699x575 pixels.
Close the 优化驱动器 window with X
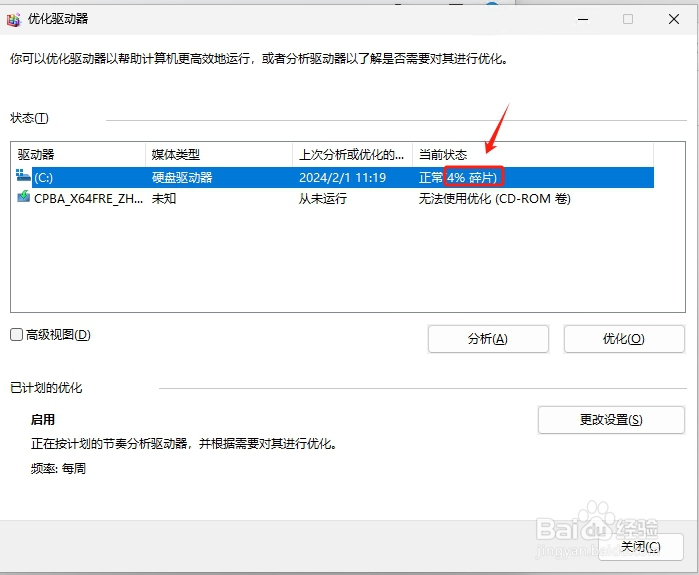[x=674, y=19]
